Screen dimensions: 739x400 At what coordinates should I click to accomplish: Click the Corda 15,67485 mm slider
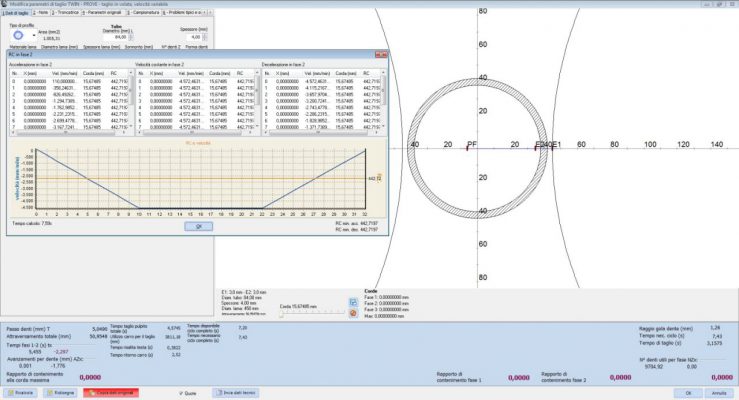pyautogui.click(x=312, y=313)
